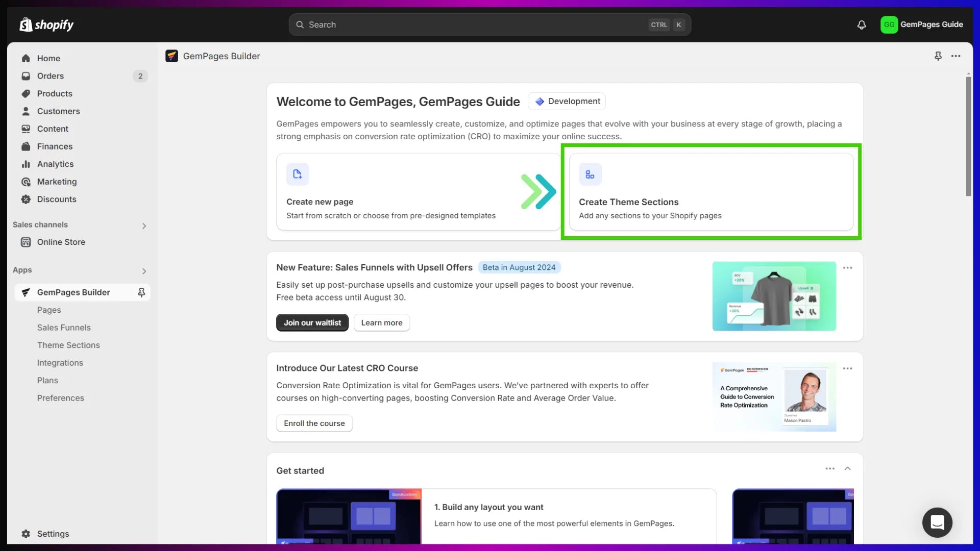Open the Sales Funnels submenu item
The width and height of the screenshot is (980, 551).
[x=64, y=328]
